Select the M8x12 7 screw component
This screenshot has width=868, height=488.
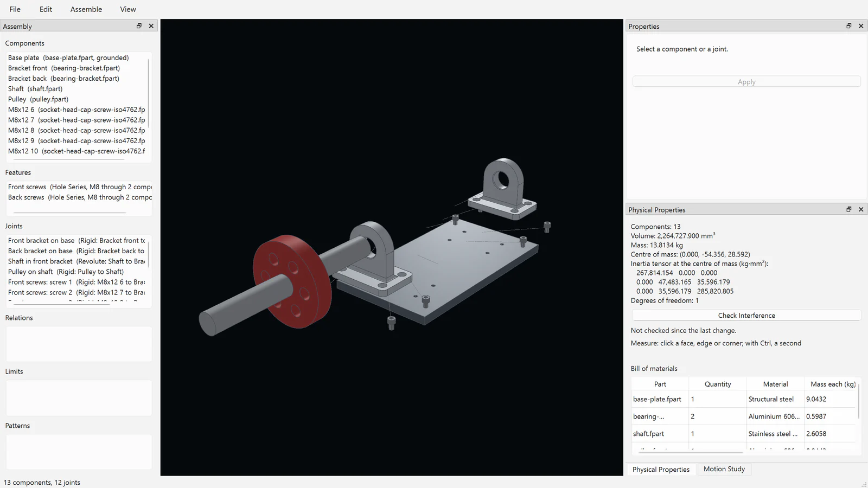(77, 120)
